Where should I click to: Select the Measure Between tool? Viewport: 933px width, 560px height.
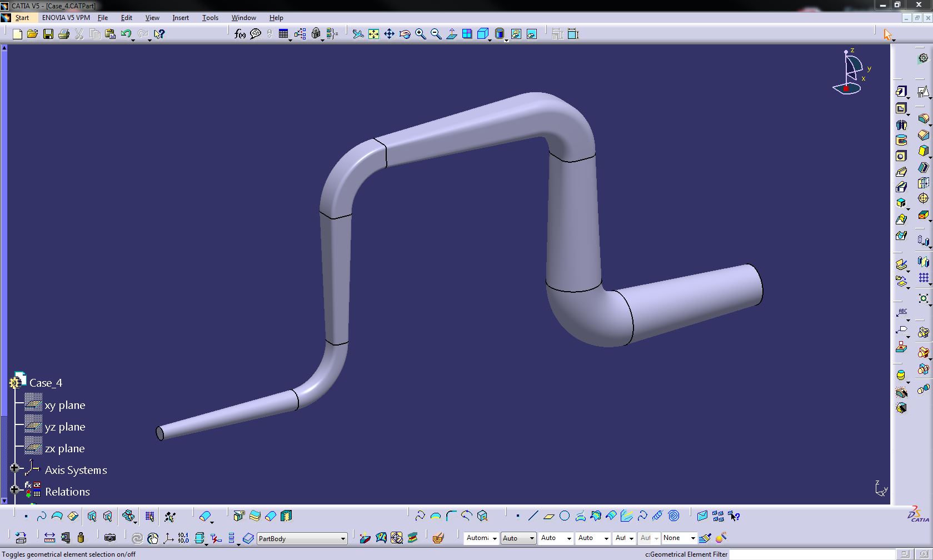(49, 538)
